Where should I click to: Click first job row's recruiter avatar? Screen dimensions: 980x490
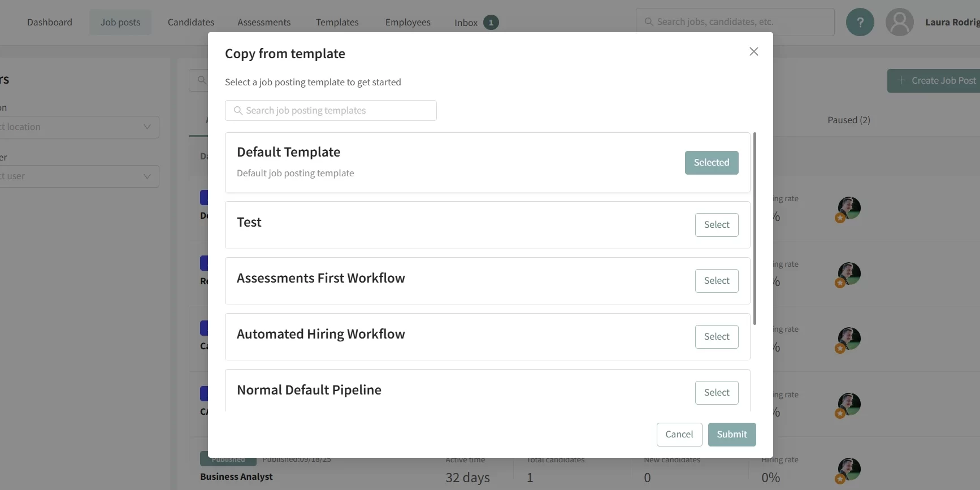pyautogui.click(x=849, y=209)
